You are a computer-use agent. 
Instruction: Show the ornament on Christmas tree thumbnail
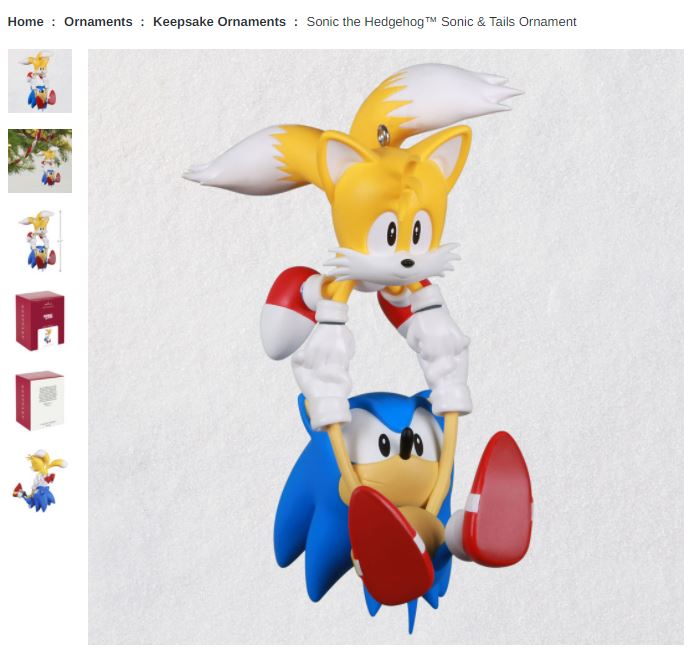point(40,161)
